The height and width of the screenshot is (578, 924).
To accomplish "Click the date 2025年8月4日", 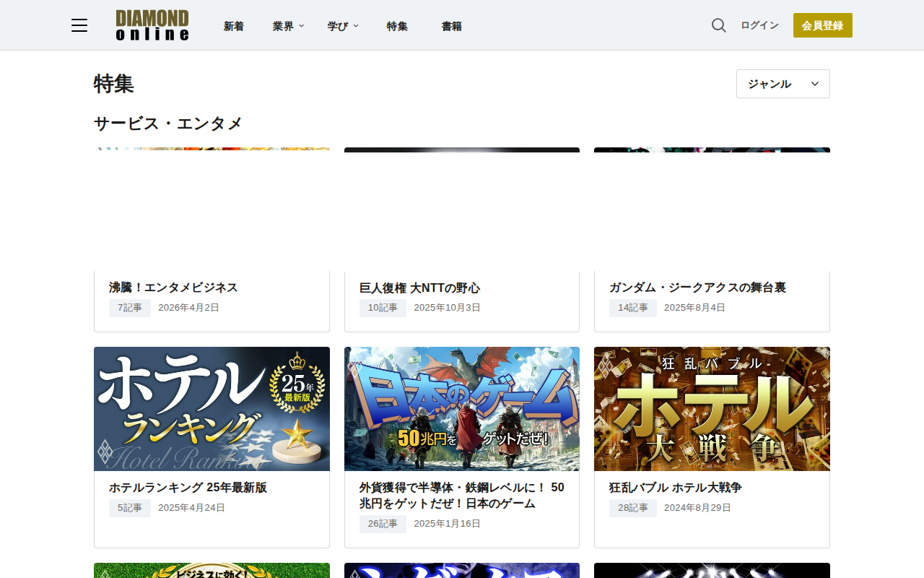I will coord(694,308).
